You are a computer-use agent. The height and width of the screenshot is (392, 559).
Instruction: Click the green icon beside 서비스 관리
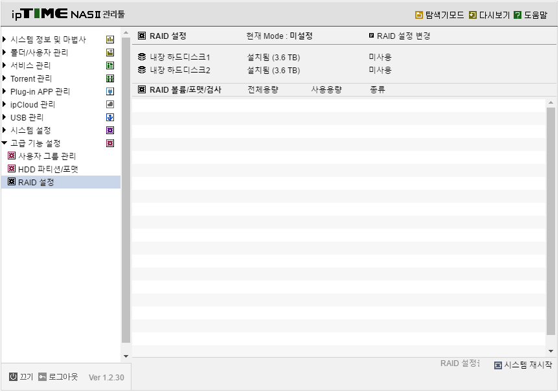tap(110, 65)
